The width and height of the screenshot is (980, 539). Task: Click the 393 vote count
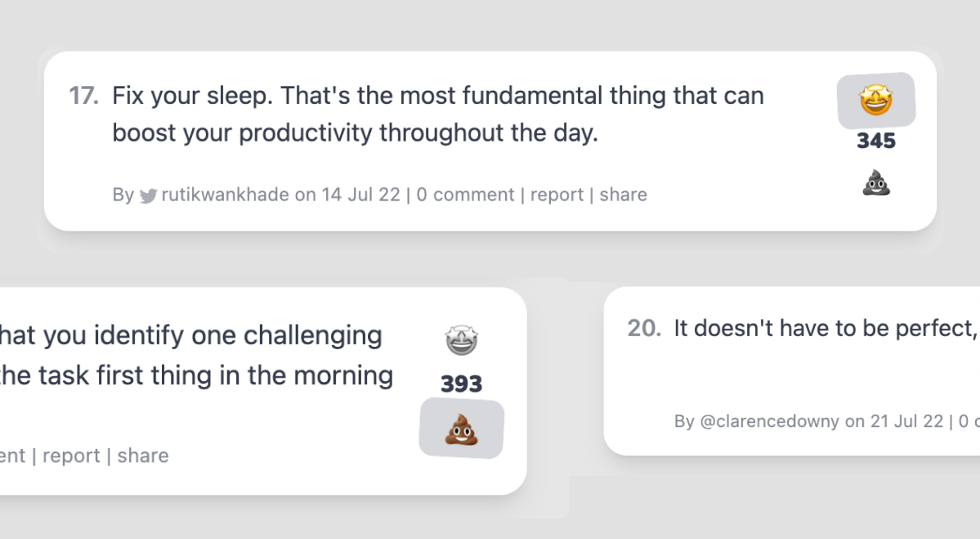pyautogui.click(x=461, y=384)
